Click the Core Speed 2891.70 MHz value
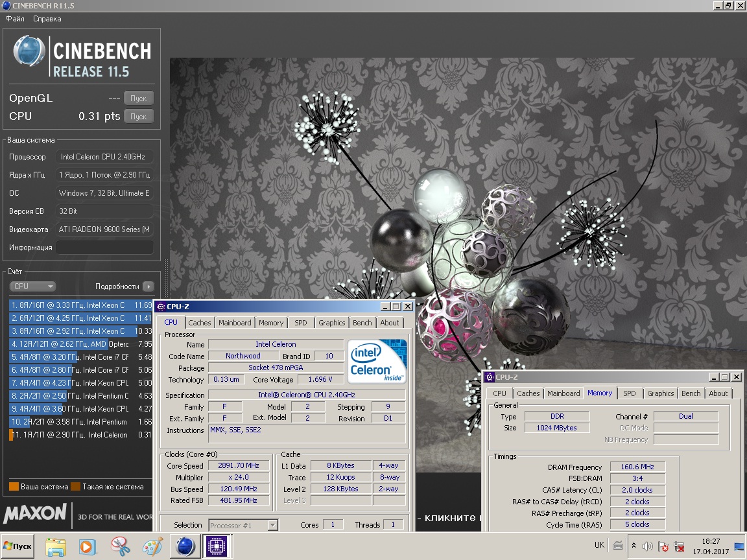747x560 pixels. (239, 466)
